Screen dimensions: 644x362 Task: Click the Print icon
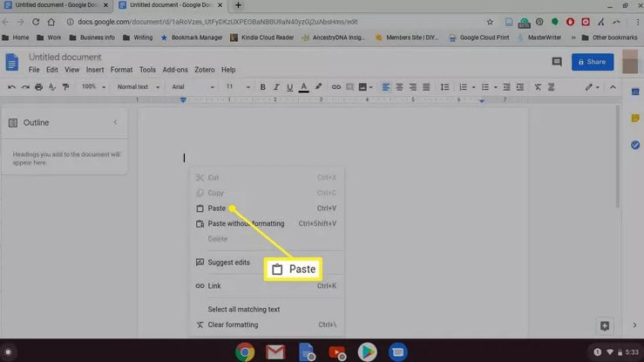(x=38, y=87)
